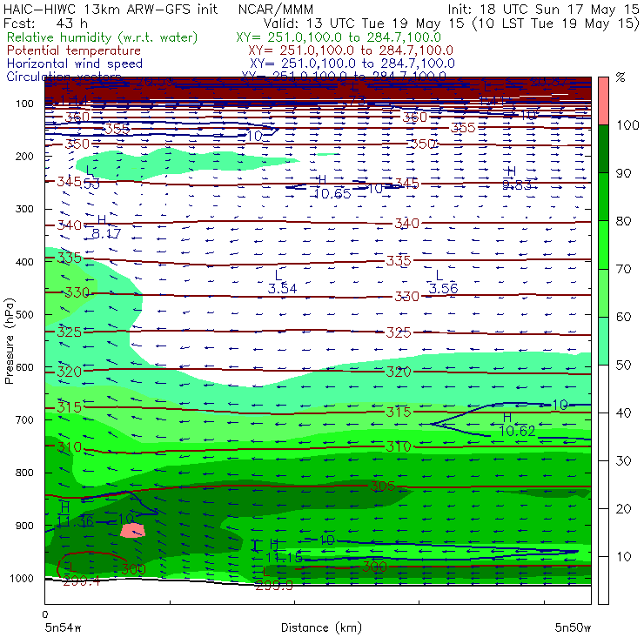Click the pink above-100% color bar segment
This screenshot has width=644, height=644.
coord(603,101)
